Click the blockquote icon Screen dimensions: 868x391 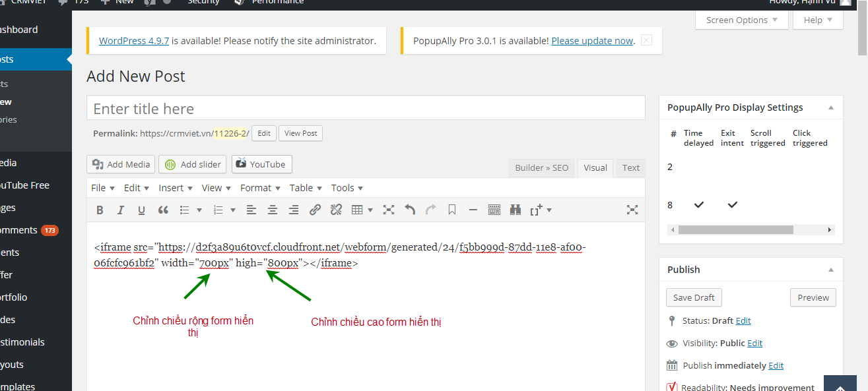point(163,210)
